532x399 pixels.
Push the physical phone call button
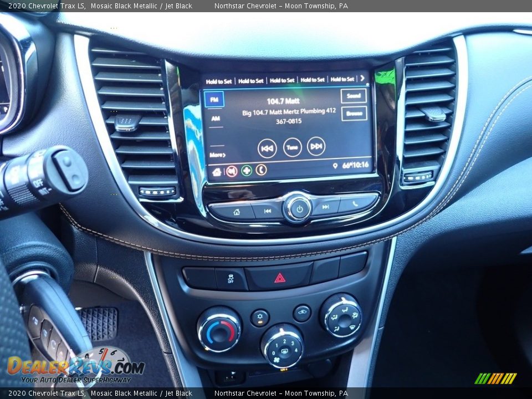[355, 204]
